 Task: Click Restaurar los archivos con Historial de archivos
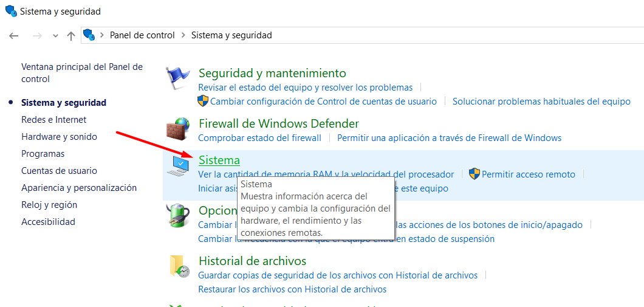pyautogui.click(x=292, y=289)
